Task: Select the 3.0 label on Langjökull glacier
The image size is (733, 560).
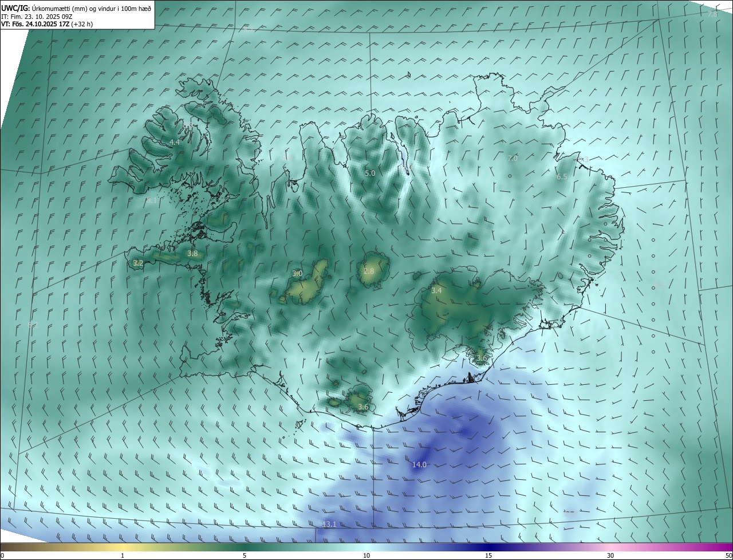Action: pyautogui.click(x=297, y=274)
